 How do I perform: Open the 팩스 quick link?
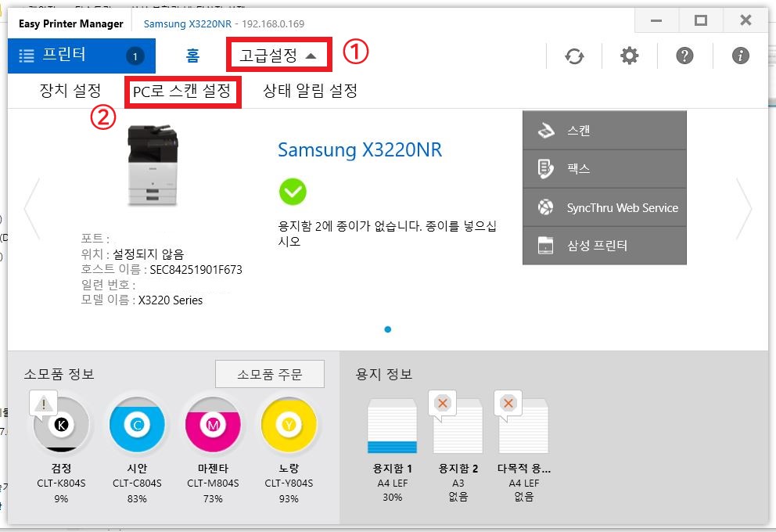pyautogui.click(x=604, y=169)
